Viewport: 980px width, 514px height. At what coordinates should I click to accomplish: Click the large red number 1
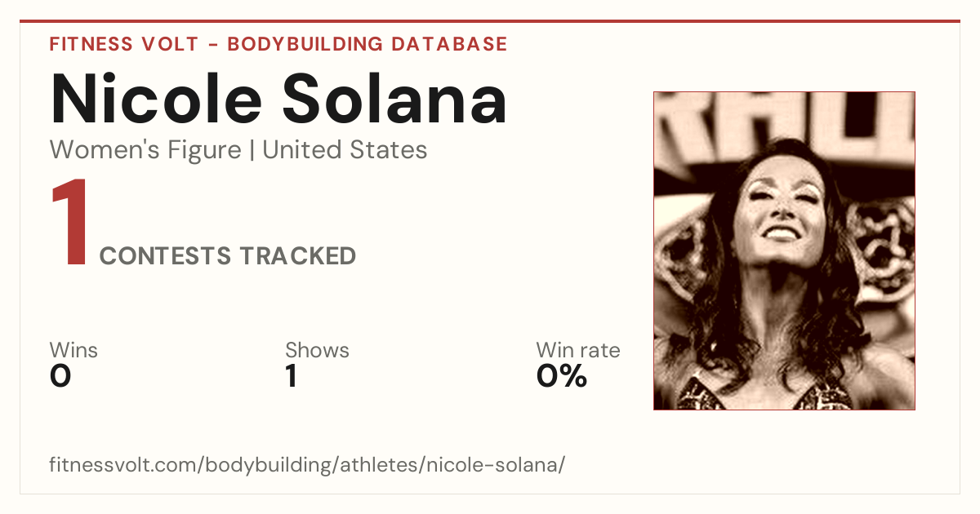(x=69, y=224)
